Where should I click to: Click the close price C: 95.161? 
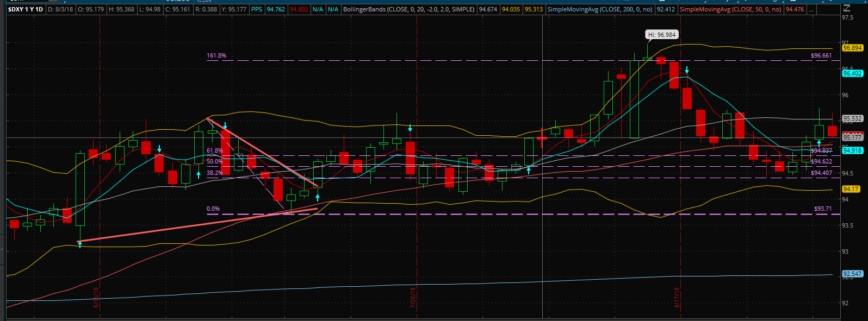tap(177, 9)
